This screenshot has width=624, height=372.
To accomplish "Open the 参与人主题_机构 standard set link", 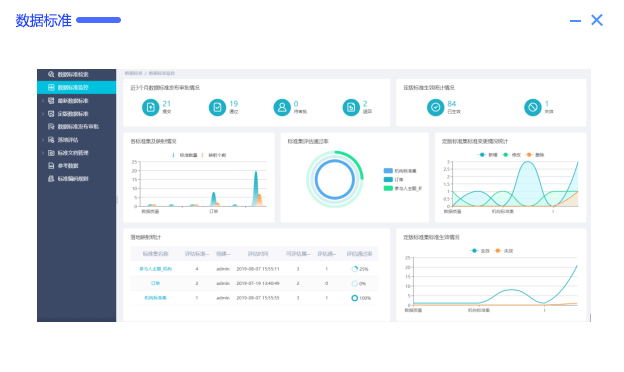I will pyautogui.click(x=156, y=269).
